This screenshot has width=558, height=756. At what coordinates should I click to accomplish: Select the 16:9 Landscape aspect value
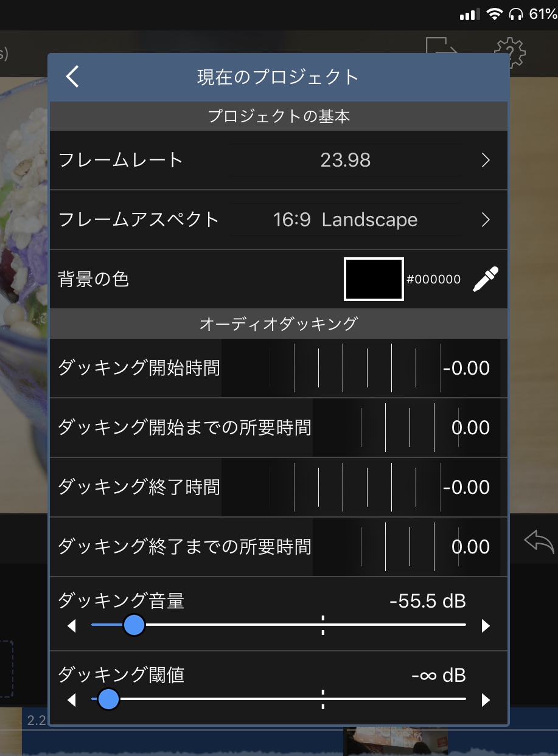346,220
